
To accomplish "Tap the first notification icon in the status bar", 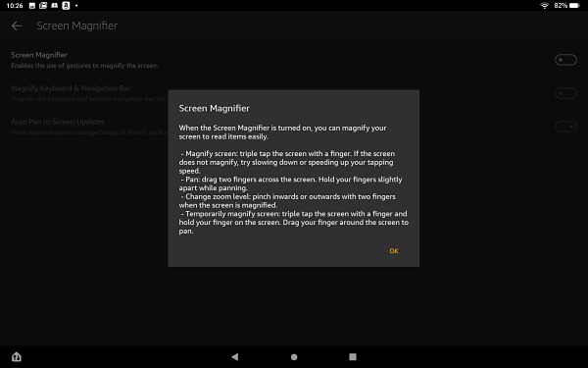I will (x=32, y=6).
